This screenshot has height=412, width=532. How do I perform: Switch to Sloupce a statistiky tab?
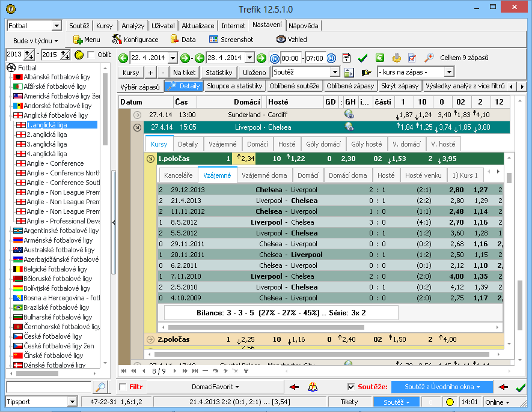pyautogui.click(x=234, y=86)
